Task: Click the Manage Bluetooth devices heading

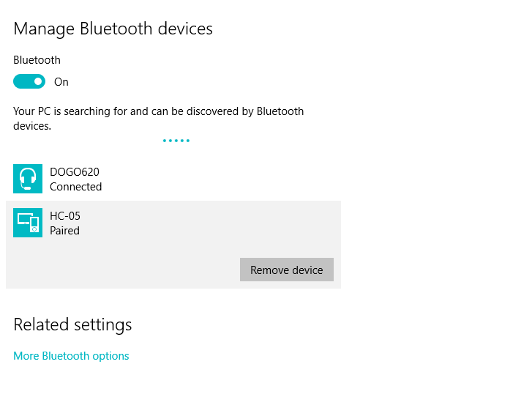Action: click(113, 29)
